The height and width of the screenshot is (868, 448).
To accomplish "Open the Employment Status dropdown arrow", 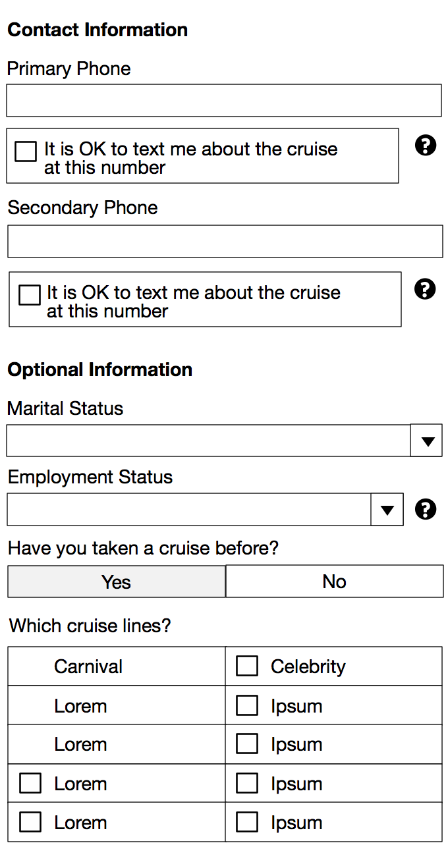I will pyautogui.click(x=387, y=510).
